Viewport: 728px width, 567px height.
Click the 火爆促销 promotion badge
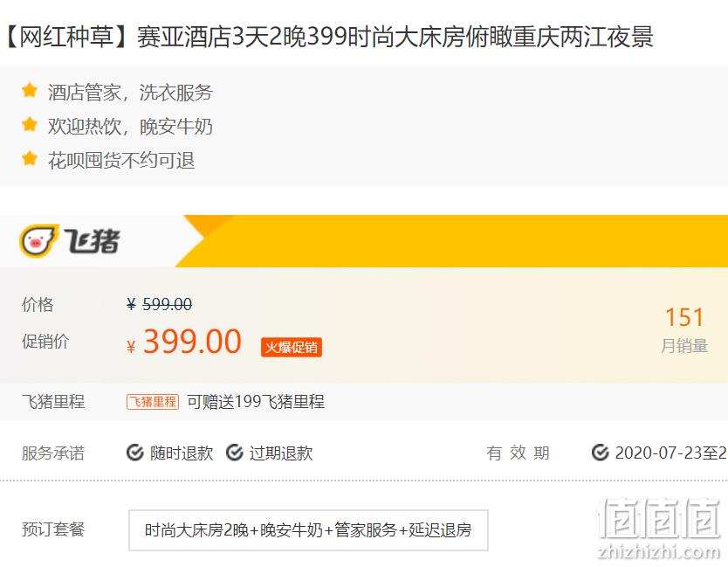291,347
